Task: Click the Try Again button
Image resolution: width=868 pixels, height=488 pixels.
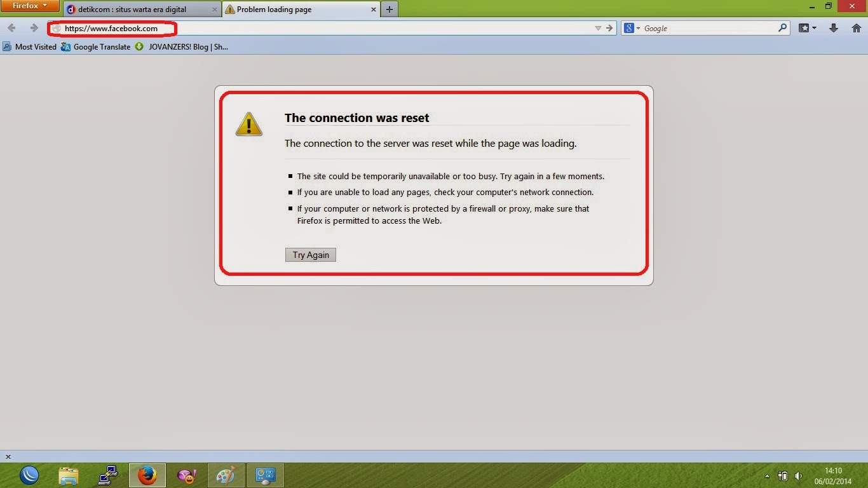Action: click(x=311, y=255)
